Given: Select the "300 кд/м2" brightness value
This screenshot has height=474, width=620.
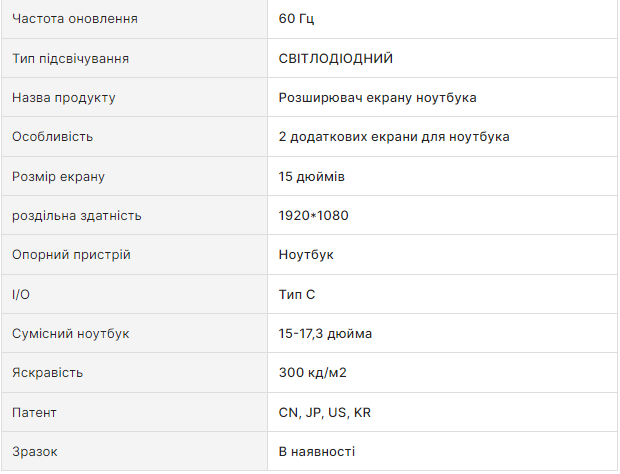Looking at the screenshot, I should point(313,373).
